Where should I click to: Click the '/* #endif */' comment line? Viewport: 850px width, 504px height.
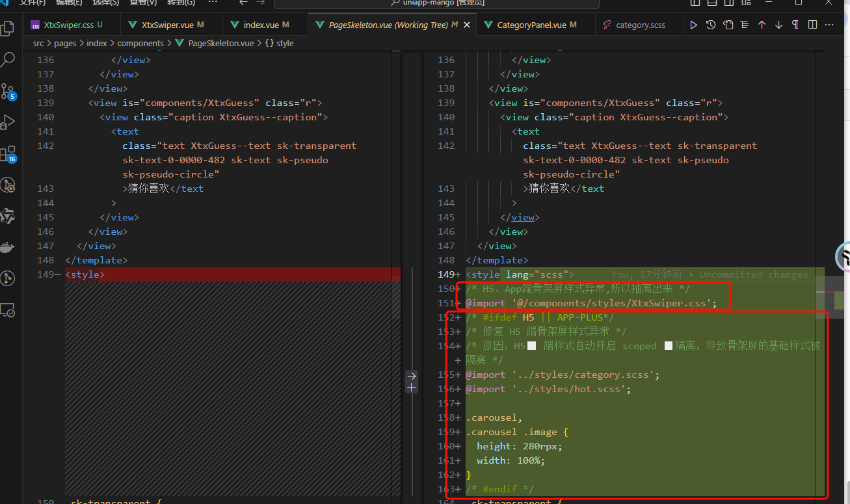coord(499,489)
